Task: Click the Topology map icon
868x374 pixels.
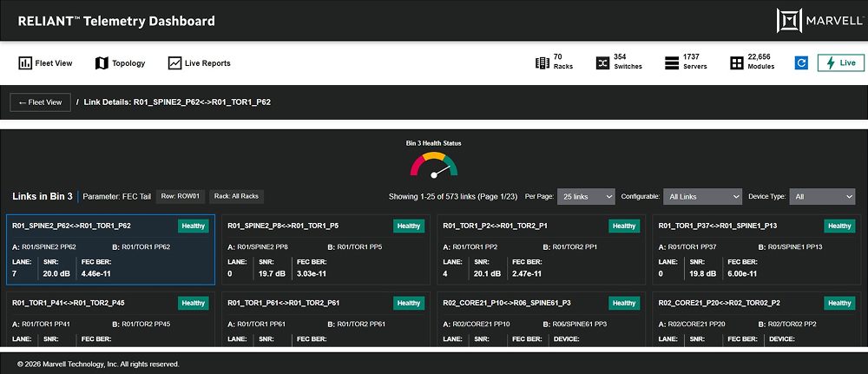Action: click(102, 63)
